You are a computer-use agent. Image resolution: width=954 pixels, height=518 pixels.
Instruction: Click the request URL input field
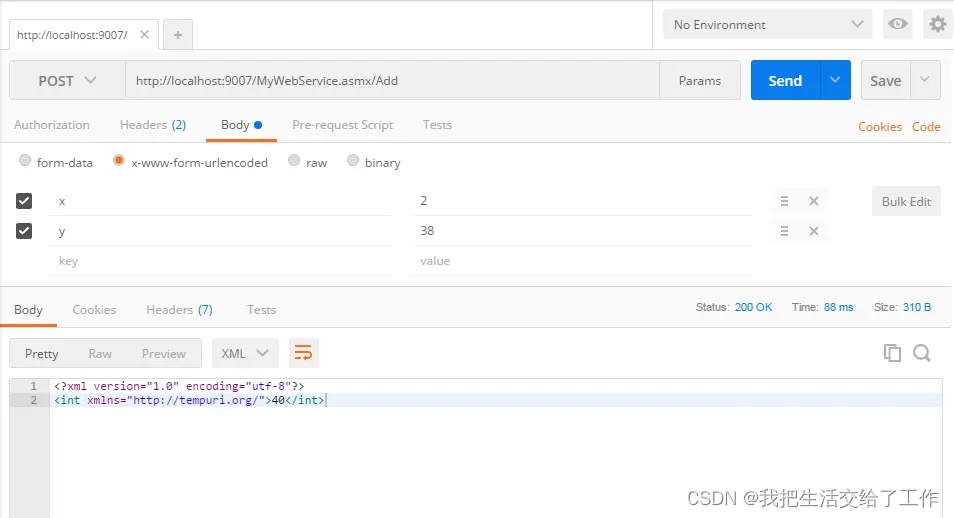pos(392,80)
